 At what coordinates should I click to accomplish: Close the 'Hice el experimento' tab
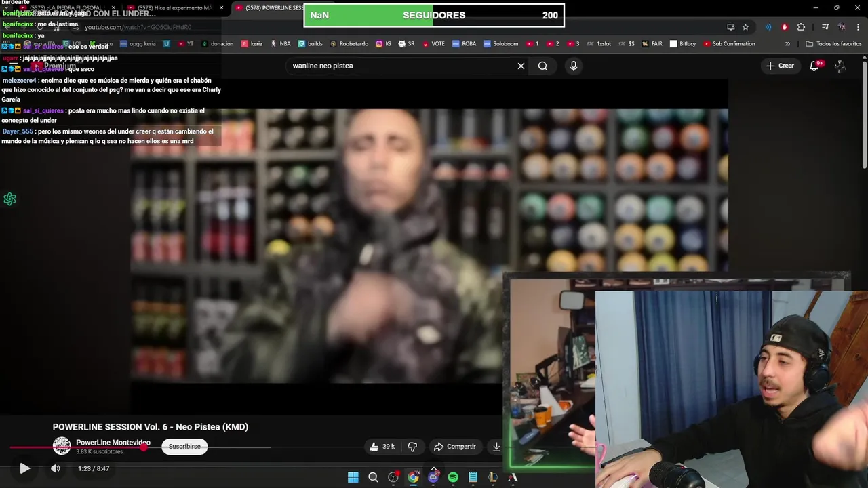pos(221,8)
